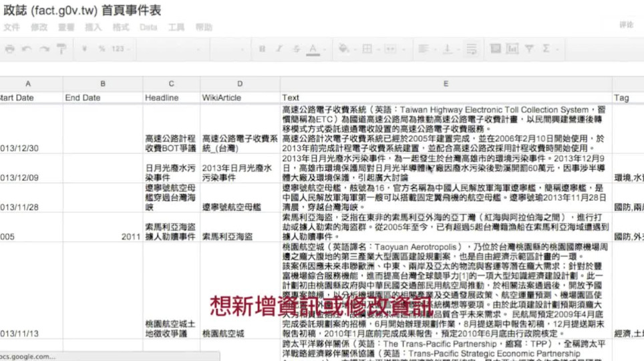
Task: Insert a chart from toolbar
Action: click(512, 49)
